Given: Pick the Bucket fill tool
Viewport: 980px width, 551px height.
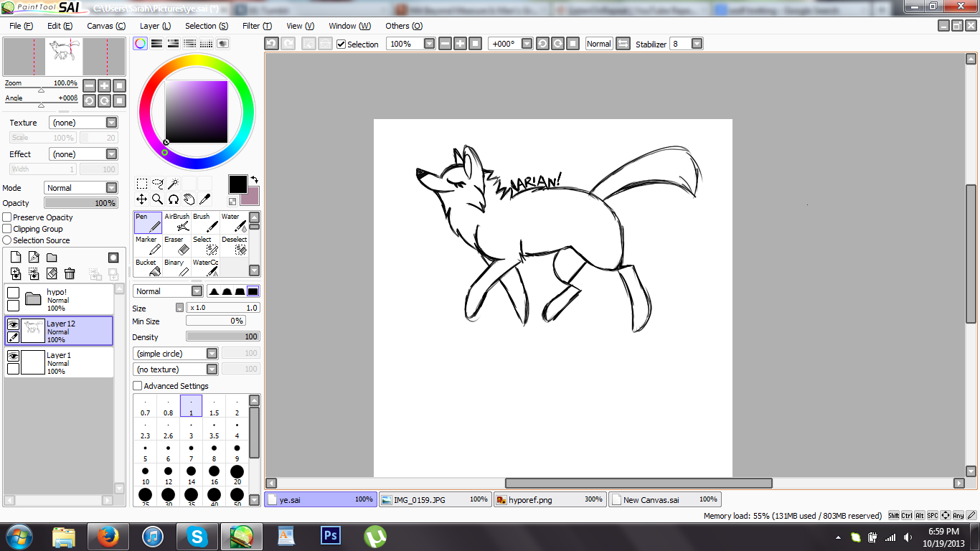Looking at the screenshot, I should pyautogui.click(x=148, y=268).
